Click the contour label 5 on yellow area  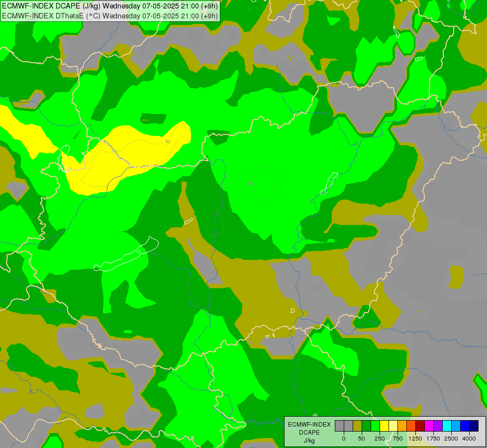[168, 142]
